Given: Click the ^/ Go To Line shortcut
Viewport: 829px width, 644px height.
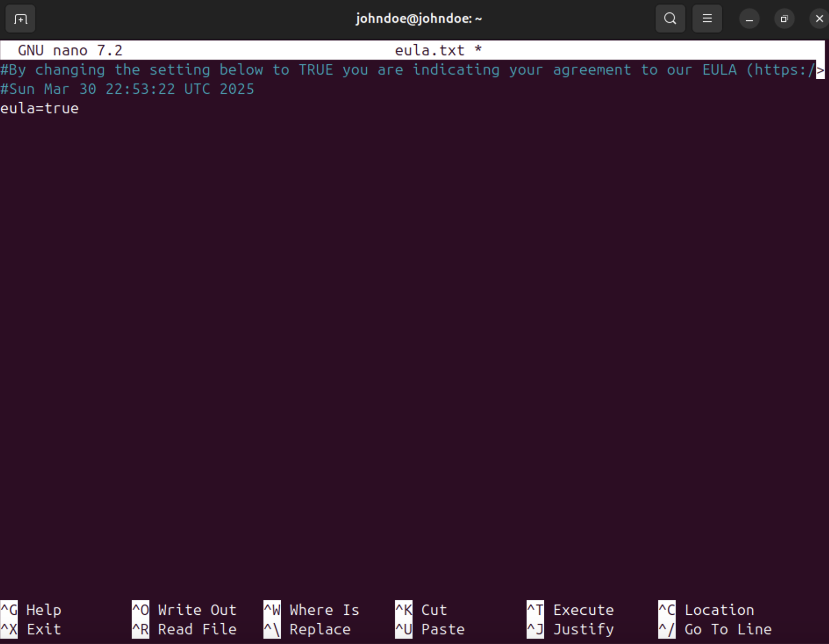Looking at the screenshot, I should 715,629.
